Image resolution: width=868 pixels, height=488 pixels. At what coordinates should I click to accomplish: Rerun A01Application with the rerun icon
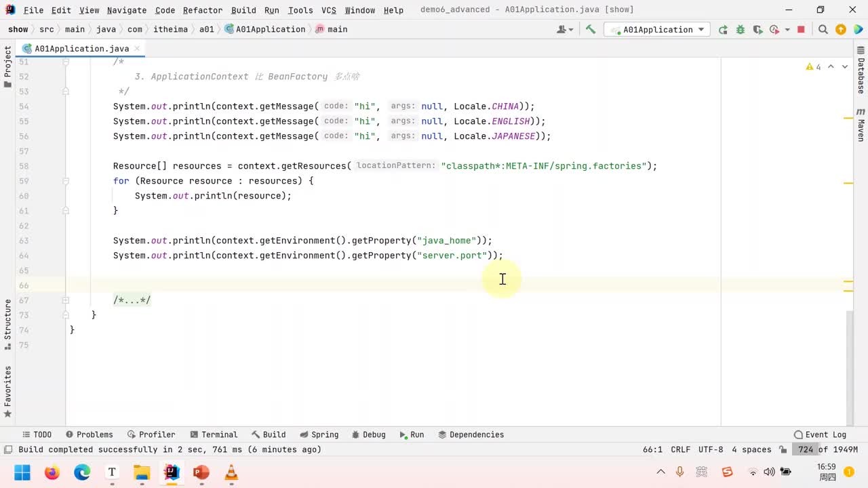tap(723, 29)
